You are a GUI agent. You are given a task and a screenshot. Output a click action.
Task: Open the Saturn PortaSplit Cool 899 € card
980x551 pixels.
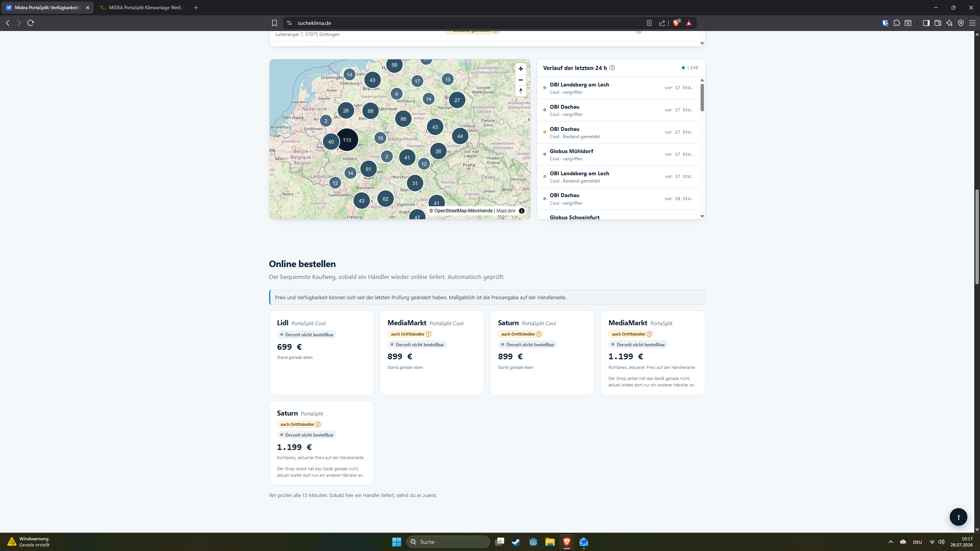tap(542, 353)
